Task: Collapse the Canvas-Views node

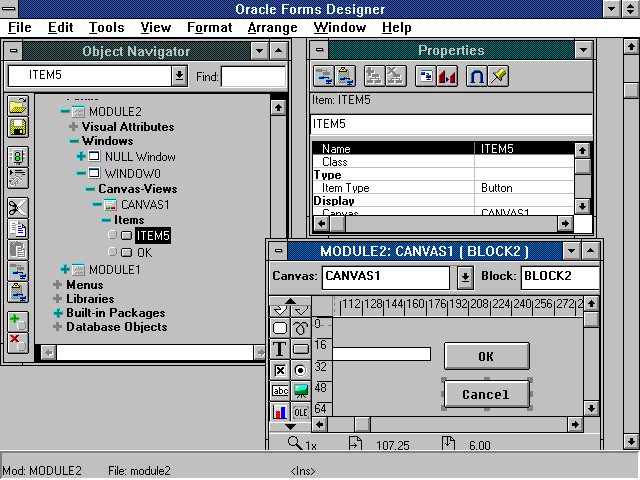Action: [90, 188]
